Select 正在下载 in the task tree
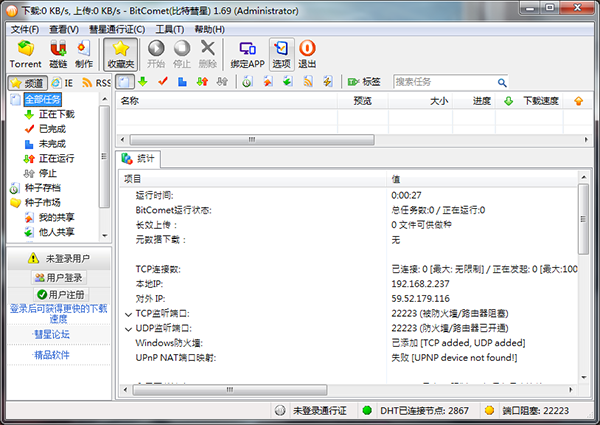 55,114
